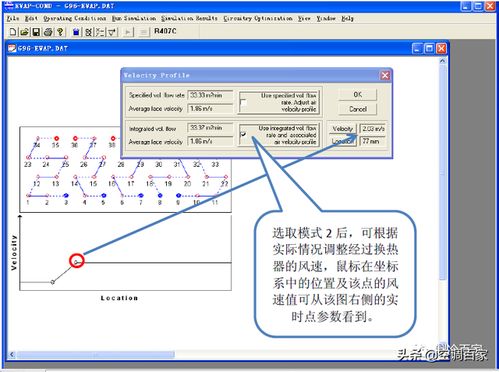Minimize the G96-EVAP.DAT child window
This screenshot has width=499, height=372.
click(x=417, y=49)
